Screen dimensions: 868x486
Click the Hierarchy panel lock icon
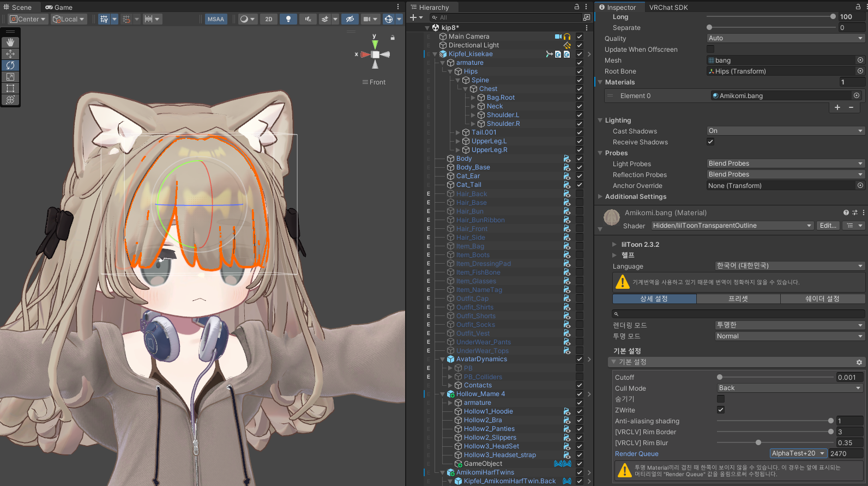click(x=577, y=7)
